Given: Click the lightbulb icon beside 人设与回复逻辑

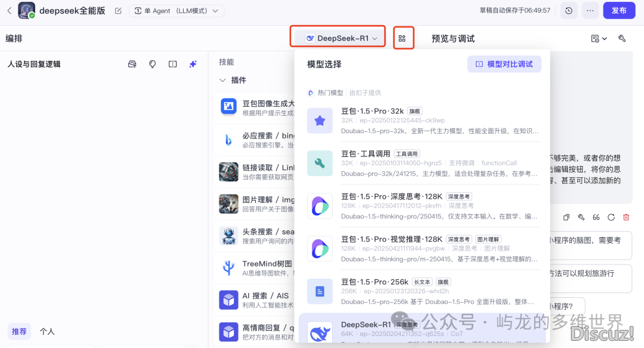Looking at the screenshot, I should pos(153,64).
